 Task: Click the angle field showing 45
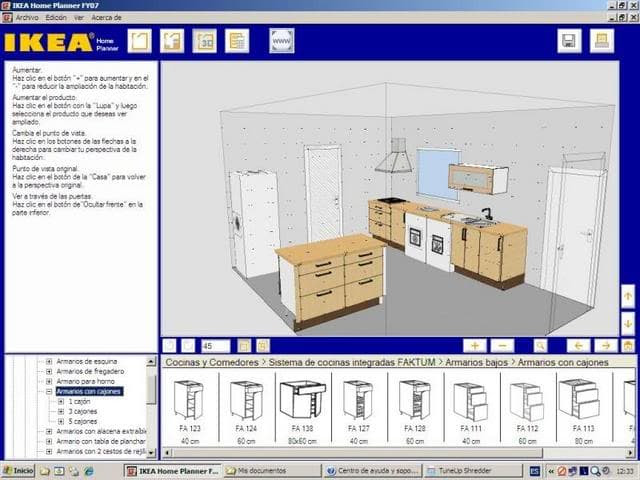pos(216,346)
